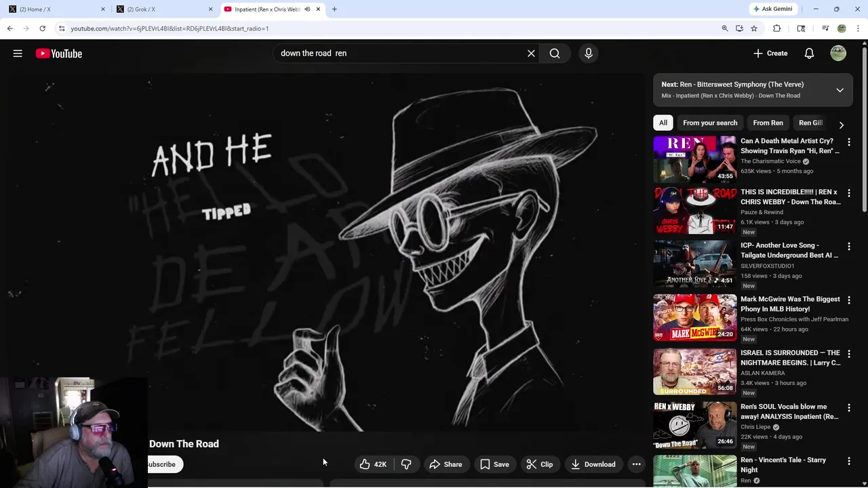Open the Pauze & Rewind reaction thumbnail
The image size is (868, 488).
pyautogui.click(x=694, y=210)
